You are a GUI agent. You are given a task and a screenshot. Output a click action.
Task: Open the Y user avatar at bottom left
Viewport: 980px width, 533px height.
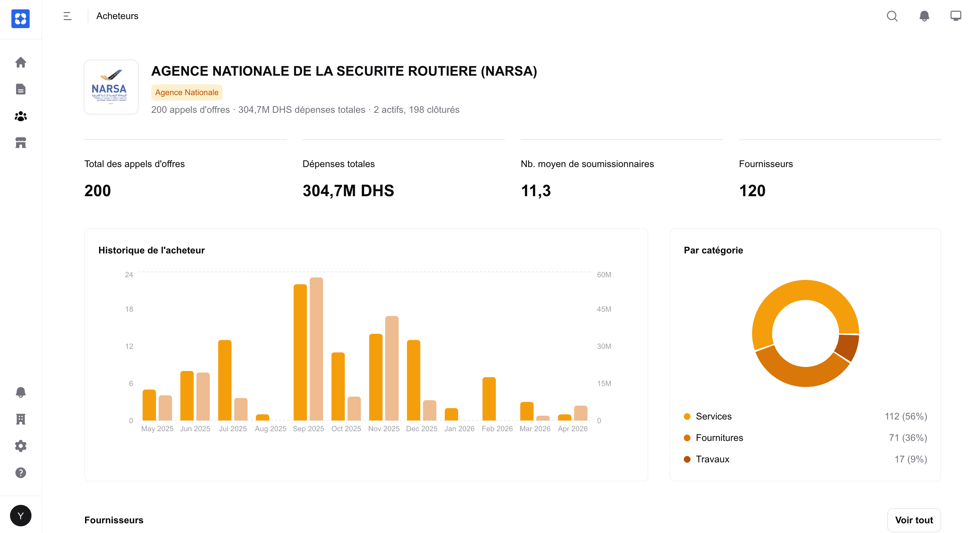(x=20, y=516)
